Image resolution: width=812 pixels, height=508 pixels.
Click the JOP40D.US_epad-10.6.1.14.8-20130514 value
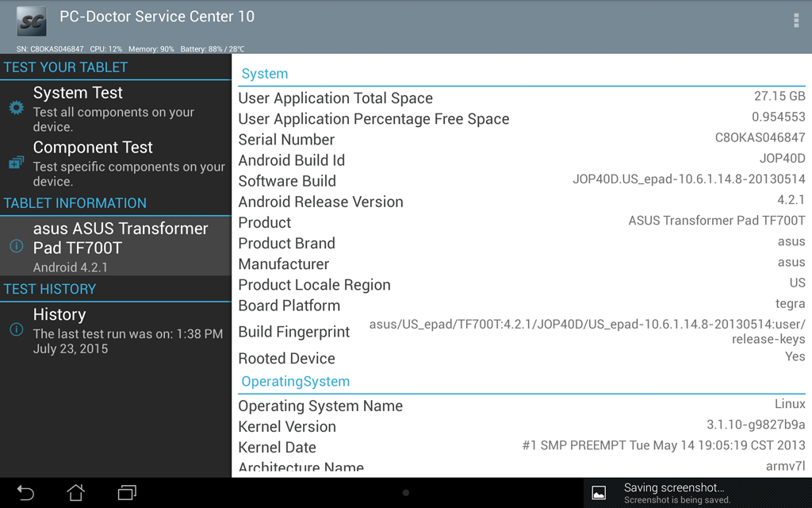pyautogui.click(x=689, y=179)
